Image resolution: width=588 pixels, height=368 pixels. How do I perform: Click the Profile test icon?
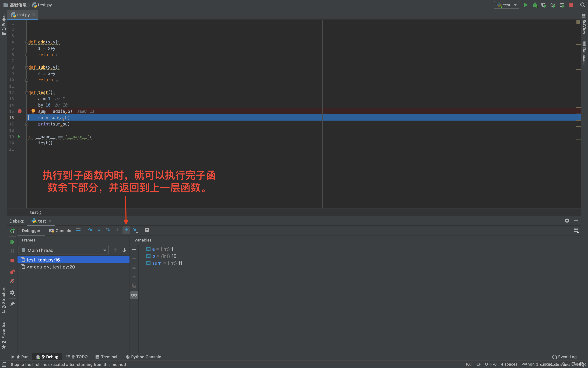(x=553, y=5)
